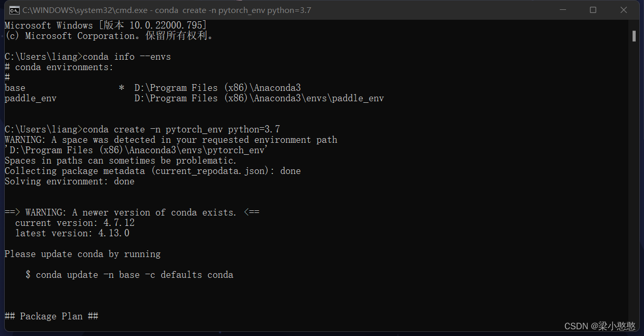Close the cmd.exe window
The image size is (644, 336).
click(624, 10)
